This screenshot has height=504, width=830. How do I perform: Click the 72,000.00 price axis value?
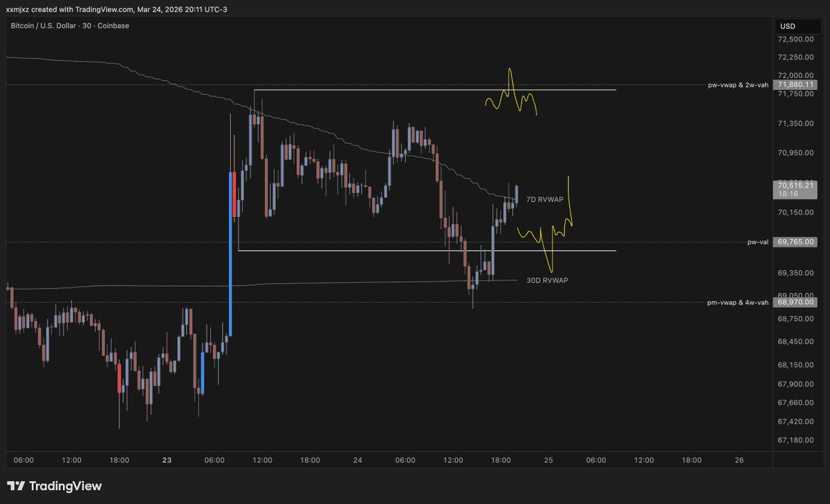click(x=795, y=75)
